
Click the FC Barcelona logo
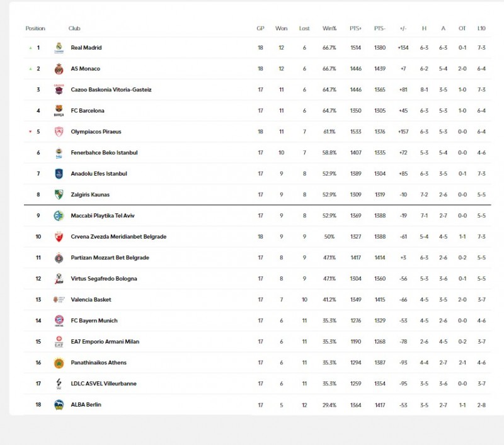pos(59,111)
